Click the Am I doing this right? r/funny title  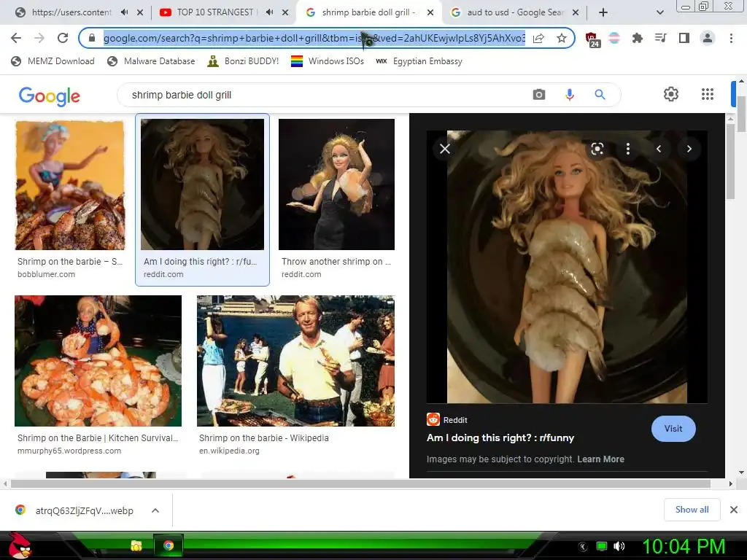pyautogui.click(x=500, y=437)
